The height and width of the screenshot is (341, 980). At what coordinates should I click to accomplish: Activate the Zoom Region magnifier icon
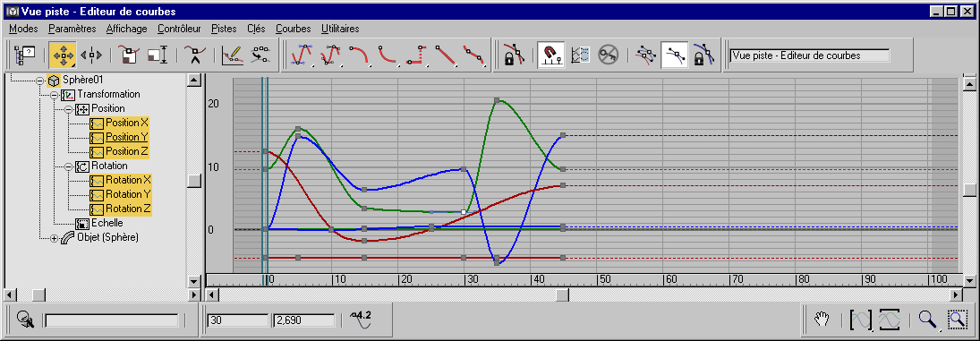957,320
